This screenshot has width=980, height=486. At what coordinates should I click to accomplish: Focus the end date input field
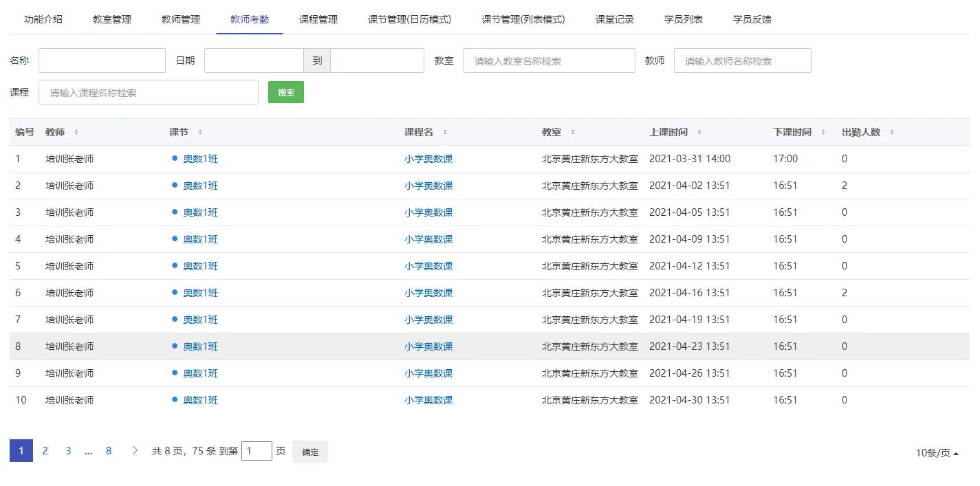tap(377, 60)
